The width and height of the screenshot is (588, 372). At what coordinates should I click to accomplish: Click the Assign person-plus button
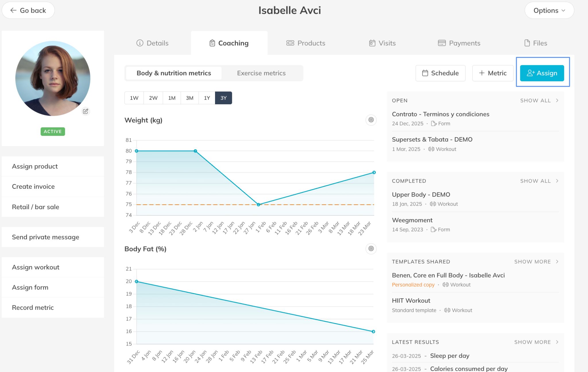click(542, 73)
